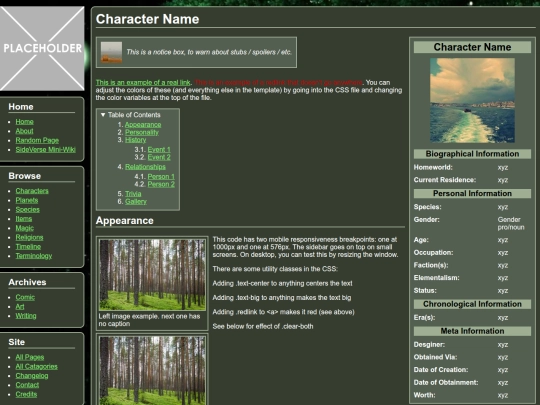
Task: Open the infobox sea photo
Action: coord(472,100)
